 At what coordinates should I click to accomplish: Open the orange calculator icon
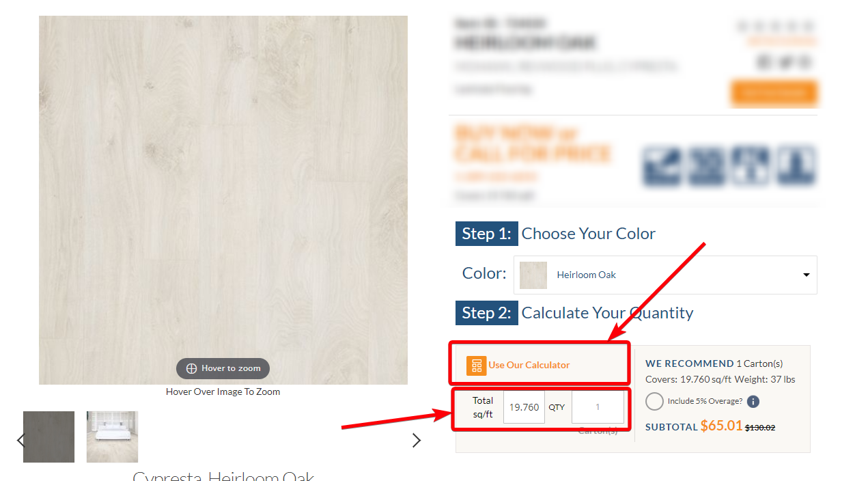tap(476, 366)
